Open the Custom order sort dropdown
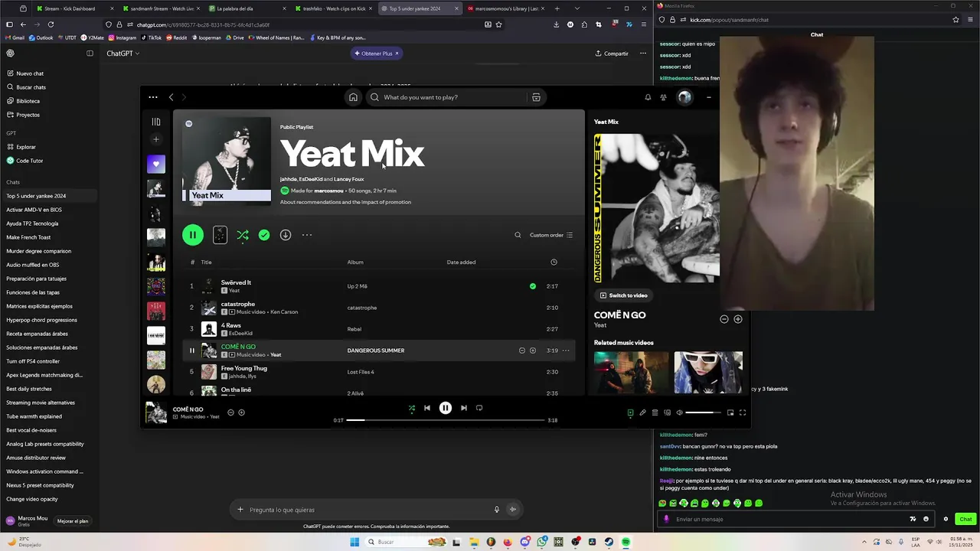 click(551, 235)
